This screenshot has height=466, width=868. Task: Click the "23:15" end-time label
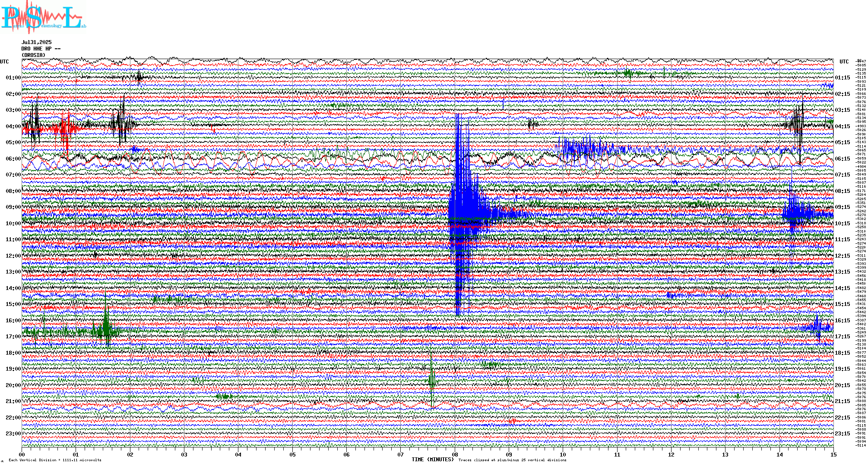tap(843, 434)
